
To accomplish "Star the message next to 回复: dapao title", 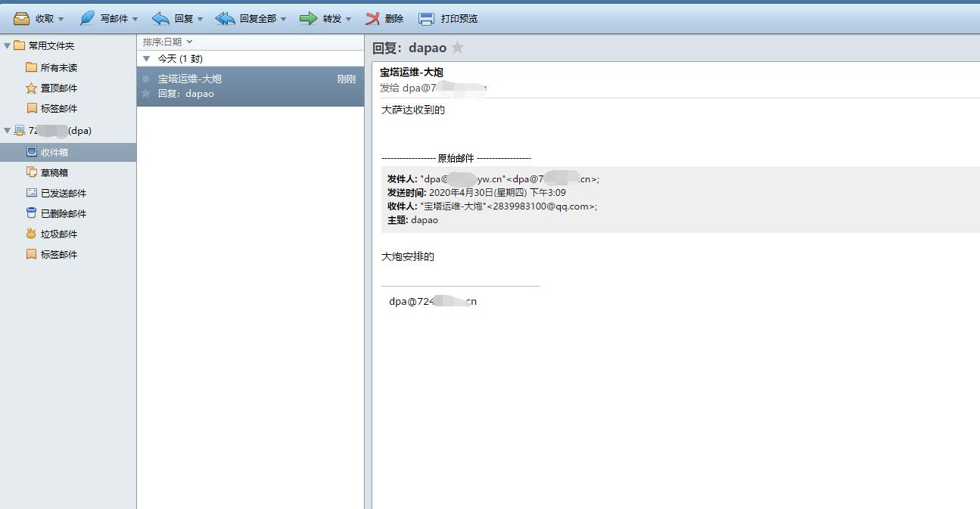I will (457, 48).
